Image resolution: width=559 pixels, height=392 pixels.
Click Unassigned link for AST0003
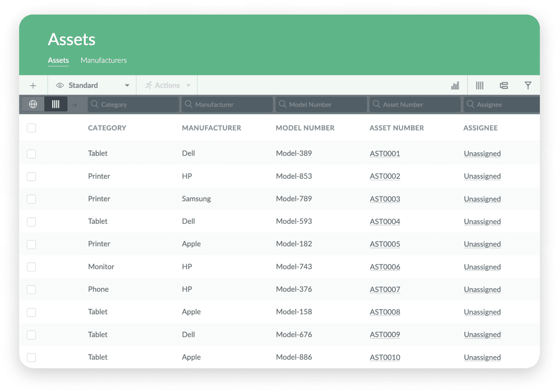point(482,199)
